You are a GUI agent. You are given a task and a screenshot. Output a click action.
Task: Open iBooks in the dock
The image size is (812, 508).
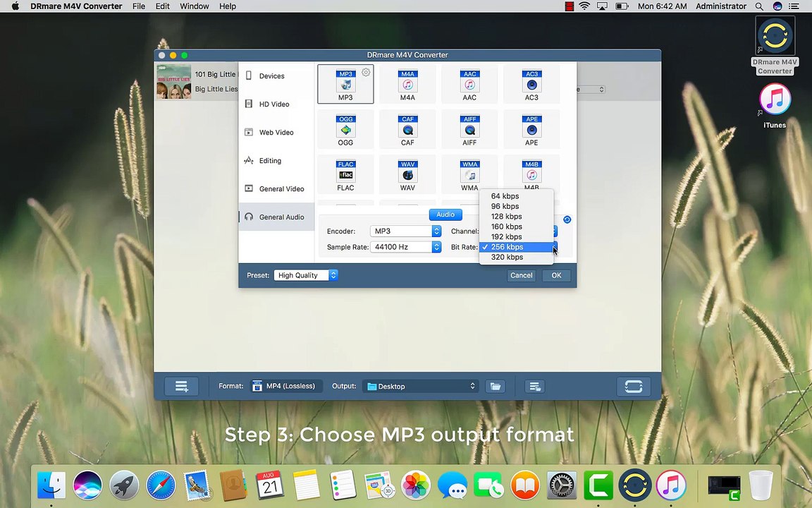click(x=525, y=485)
